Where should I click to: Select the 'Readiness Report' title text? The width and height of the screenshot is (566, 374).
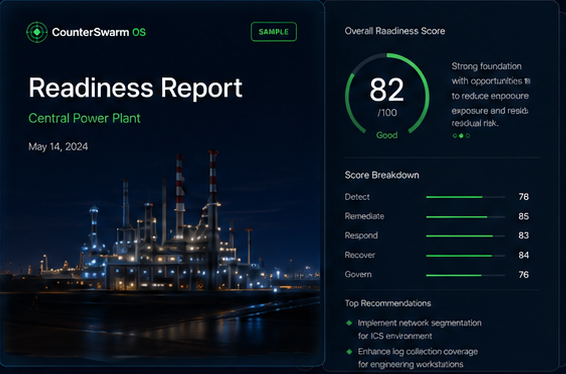[x=135, y=88]
